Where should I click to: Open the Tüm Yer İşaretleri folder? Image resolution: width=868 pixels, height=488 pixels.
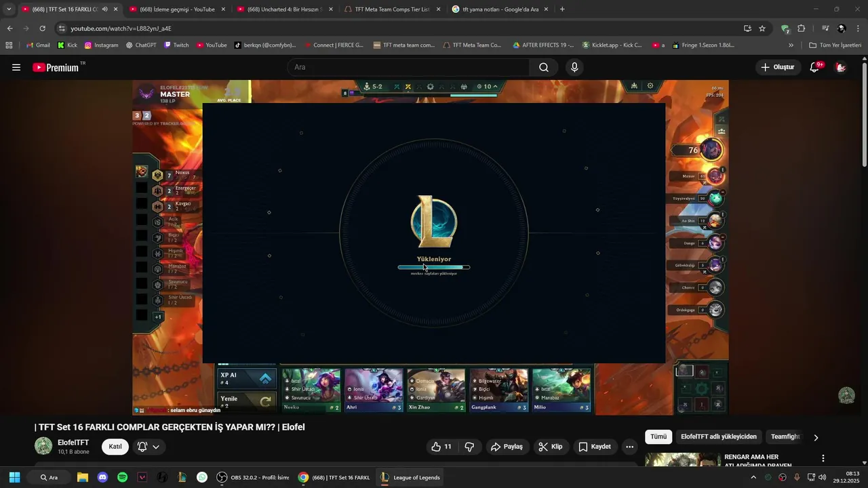(x=835, y=45)
